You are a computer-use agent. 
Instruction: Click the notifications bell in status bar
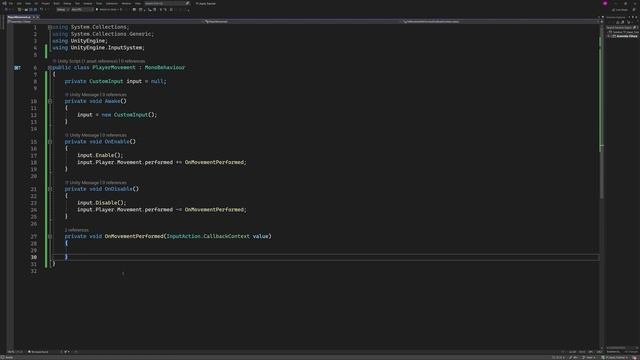coord(635,358)
